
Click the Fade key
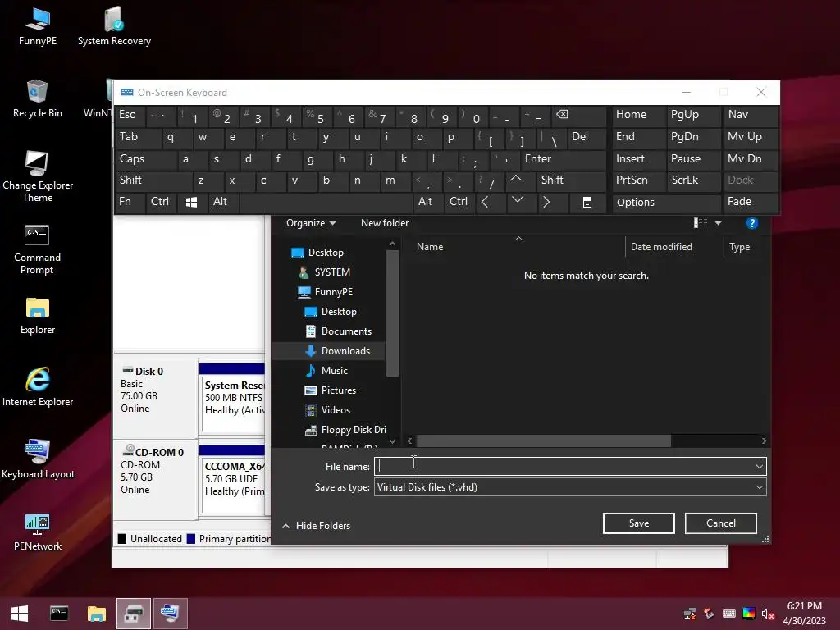(x=751, y=202)
